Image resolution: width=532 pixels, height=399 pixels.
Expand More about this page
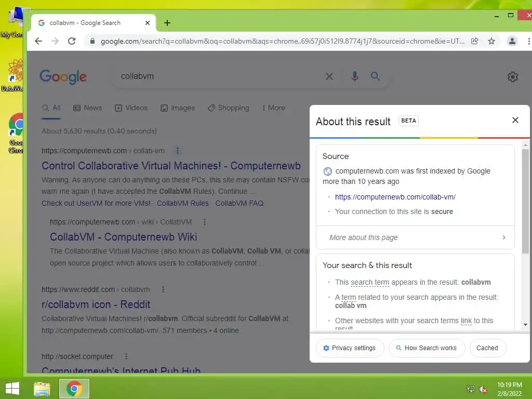tap(415, 237)
